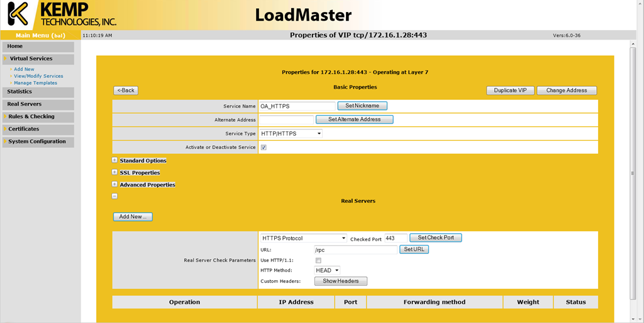Screen dimensions: 644x323
Task: Toggle the Activate or Deactivate Service checkbox
Action: (264, 147)
